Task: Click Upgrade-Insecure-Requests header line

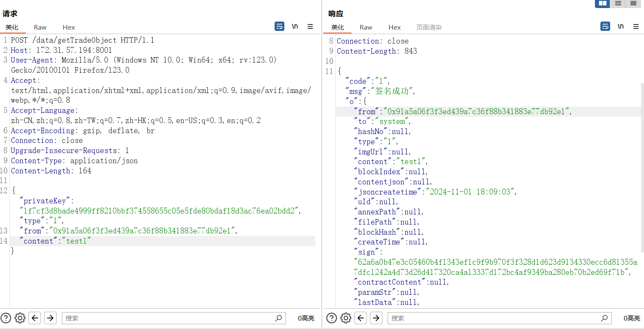Action: 70,151
